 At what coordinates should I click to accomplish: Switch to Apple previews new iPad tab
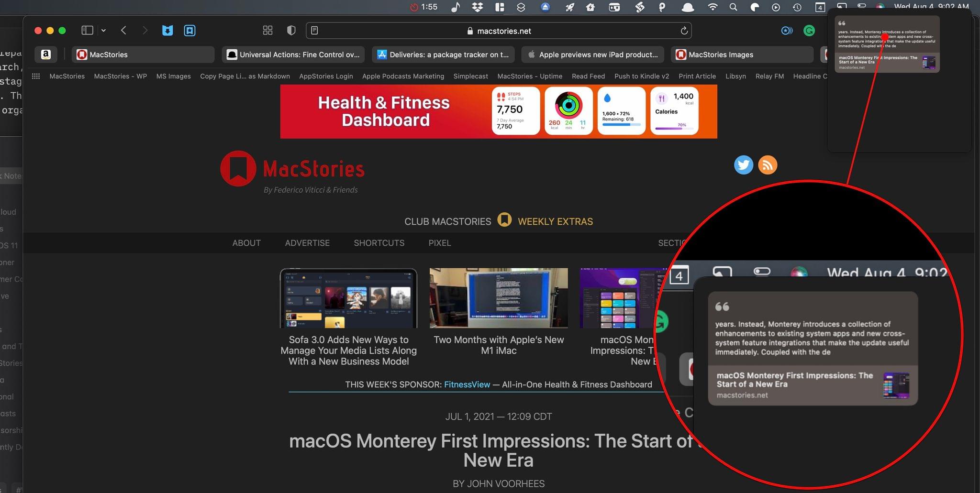pos(593,55)
